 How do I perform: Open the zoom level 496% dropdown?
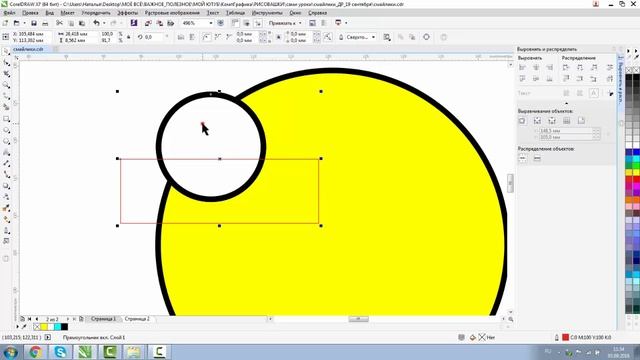(211, 23)
